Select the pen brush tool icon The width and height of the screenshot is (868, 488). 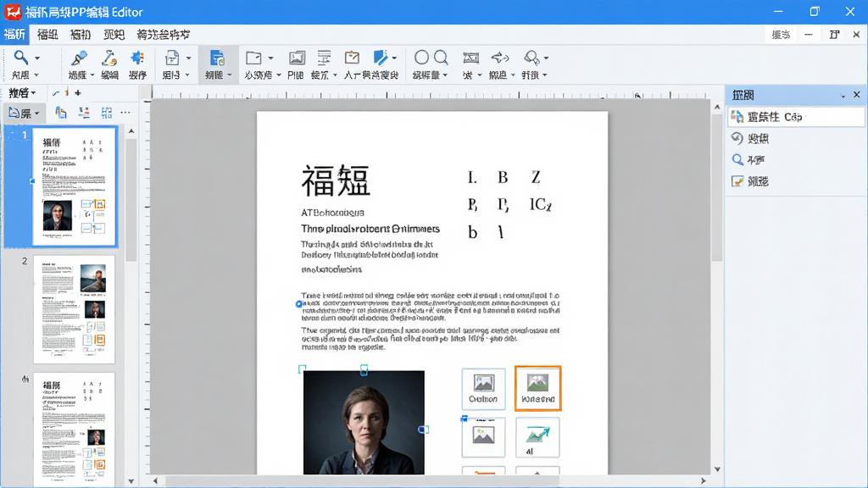coord(79,58)
